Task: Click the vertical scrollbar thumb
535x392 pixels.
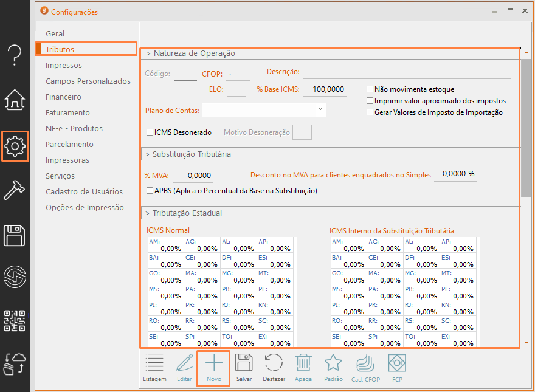Action: pyautogui.click(x=526, y=127)
